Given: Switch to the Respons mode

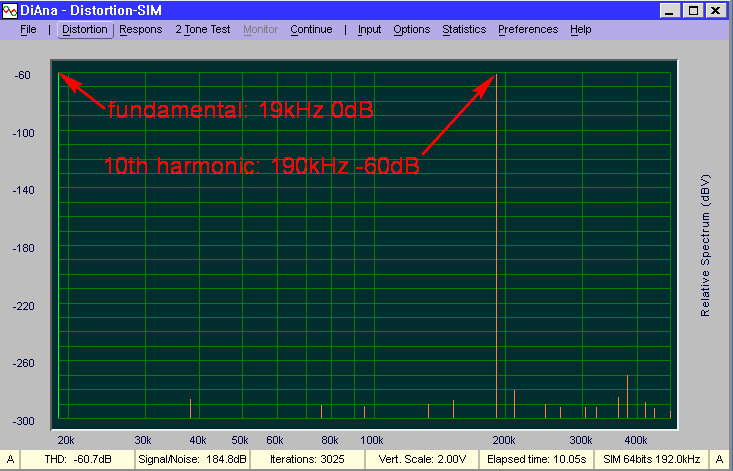Looking at the screenshot, I should coord(141,29).
